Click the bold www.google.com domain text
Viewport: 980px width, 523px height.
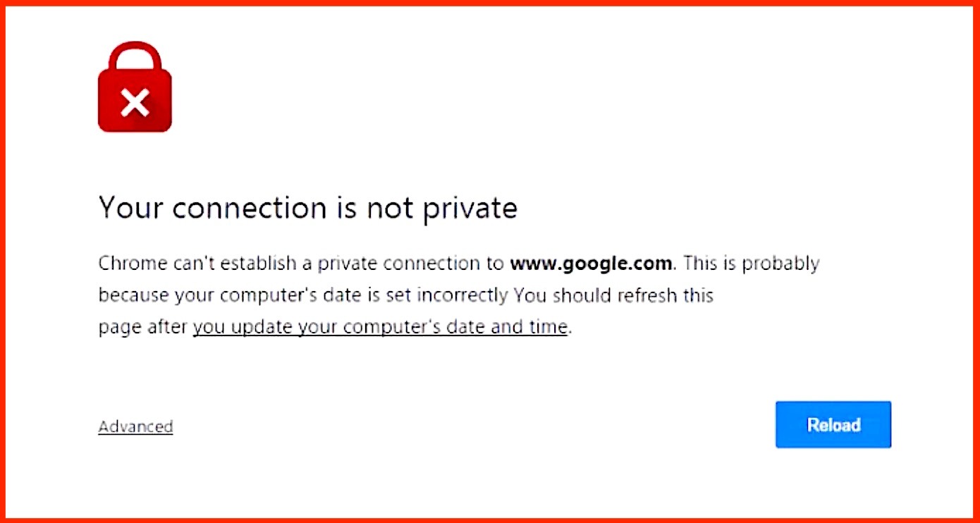(591, 264)
